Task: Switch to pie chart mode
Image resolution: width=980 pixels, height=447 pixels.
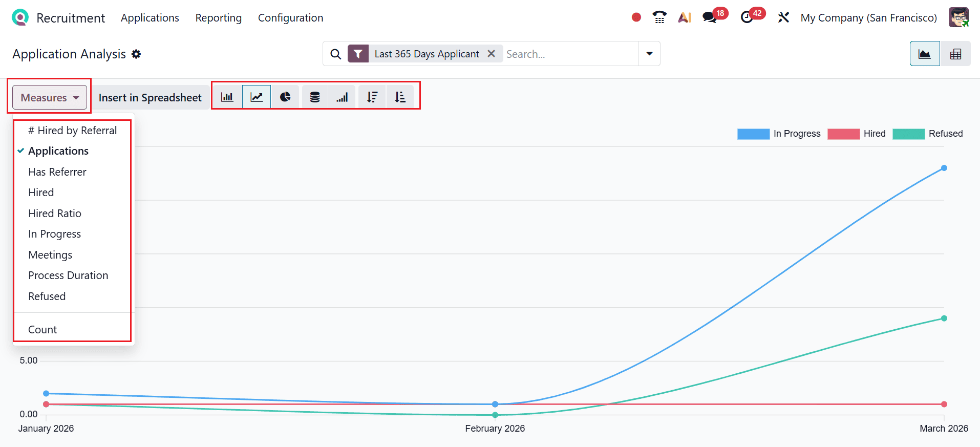Action: tap(285, 97)
